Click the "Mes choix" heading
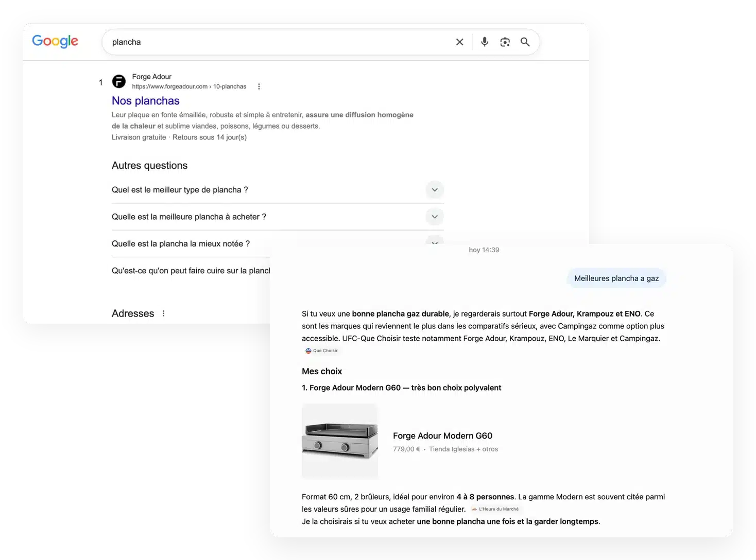Screen dimensions: 756x560 322,371
